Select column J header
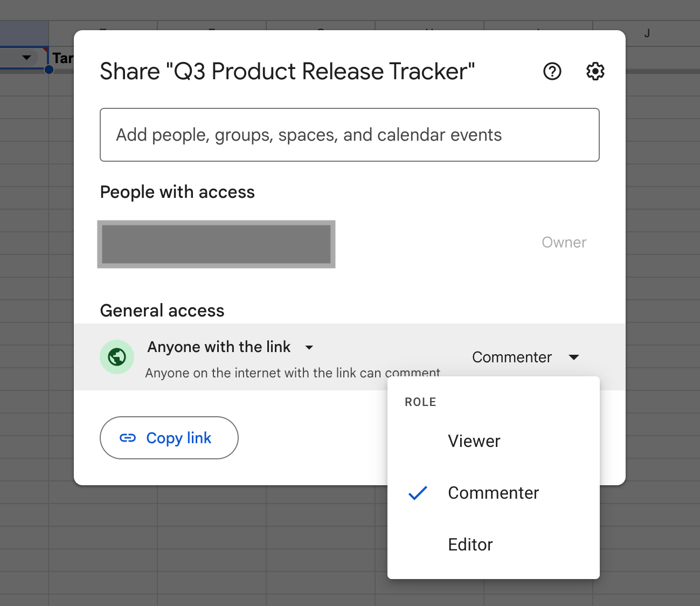 coord(647,33)
